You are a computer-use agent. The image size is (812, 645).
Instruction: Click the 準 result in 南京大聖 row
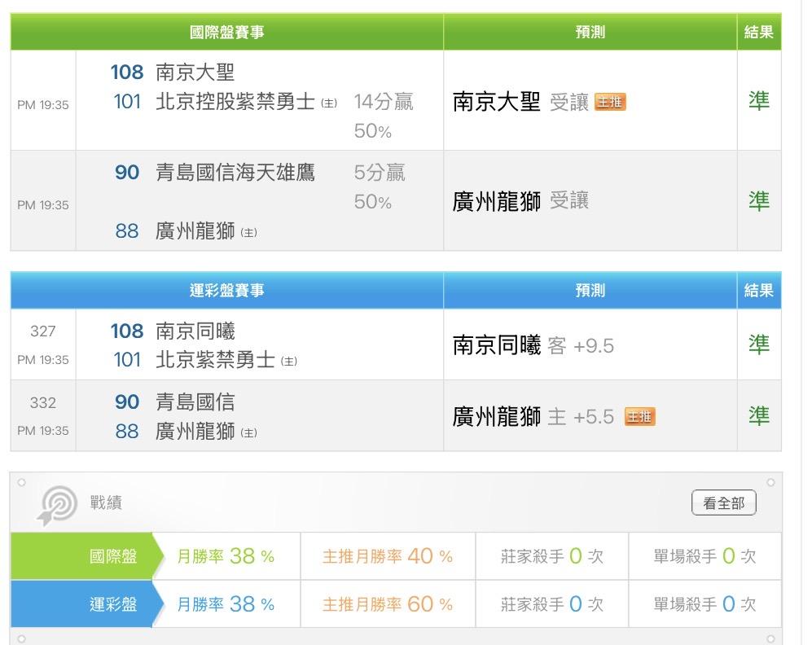tap(758, 101)
